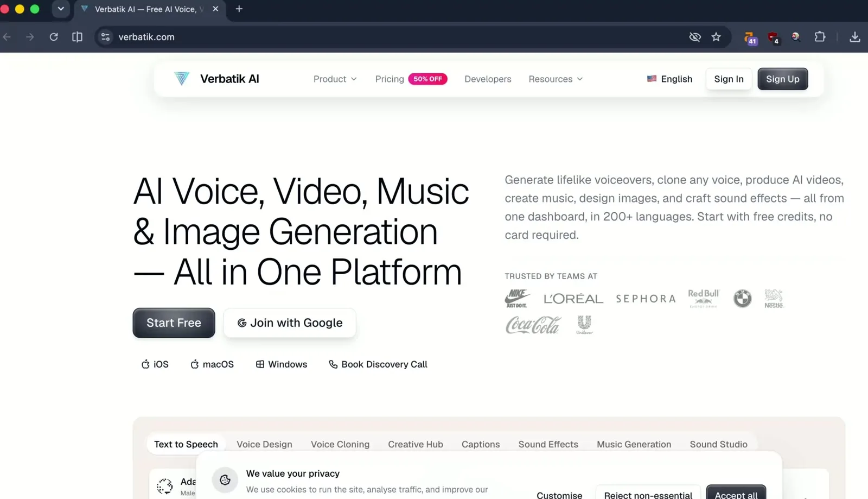Click Book Discovery Call link

coord(378,364)
